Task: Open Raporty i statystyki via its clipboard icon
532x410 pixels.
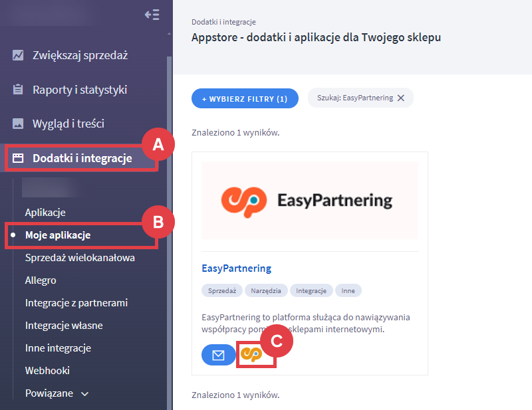Action: coord(18,90)
